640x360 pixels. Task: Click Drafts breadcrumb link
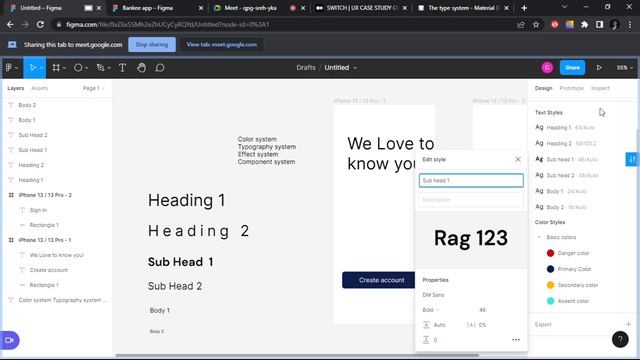(x=306, y=68)
